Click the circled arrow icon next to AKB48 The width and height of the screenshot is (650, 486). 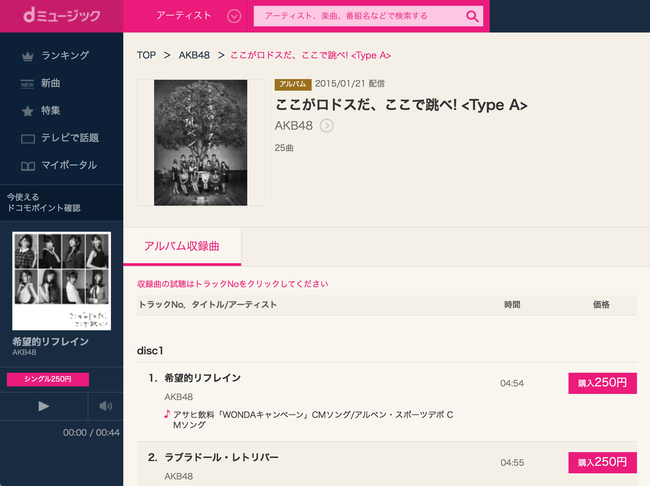[x=327, y=126]
